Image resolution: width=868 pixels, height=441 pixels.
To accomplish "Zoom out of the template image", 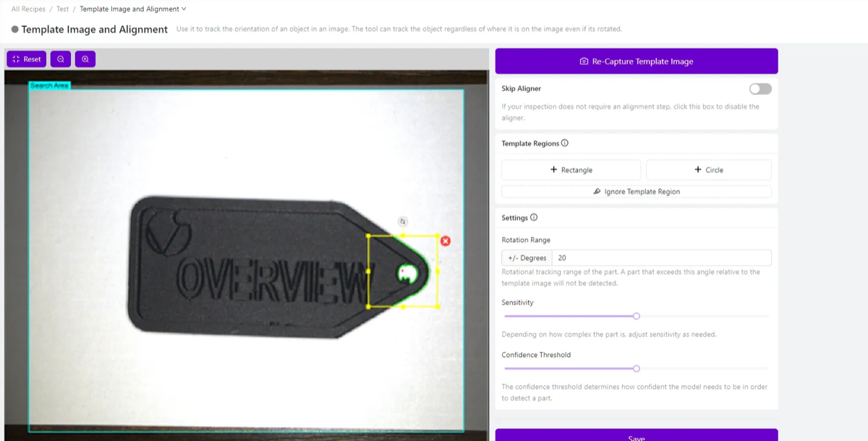I will tap(60, 59).
